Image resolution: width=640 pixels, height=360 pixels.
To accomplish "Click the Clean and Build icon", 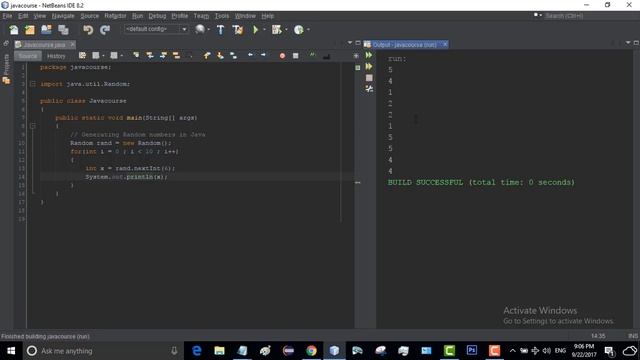I will coord(237,30).
